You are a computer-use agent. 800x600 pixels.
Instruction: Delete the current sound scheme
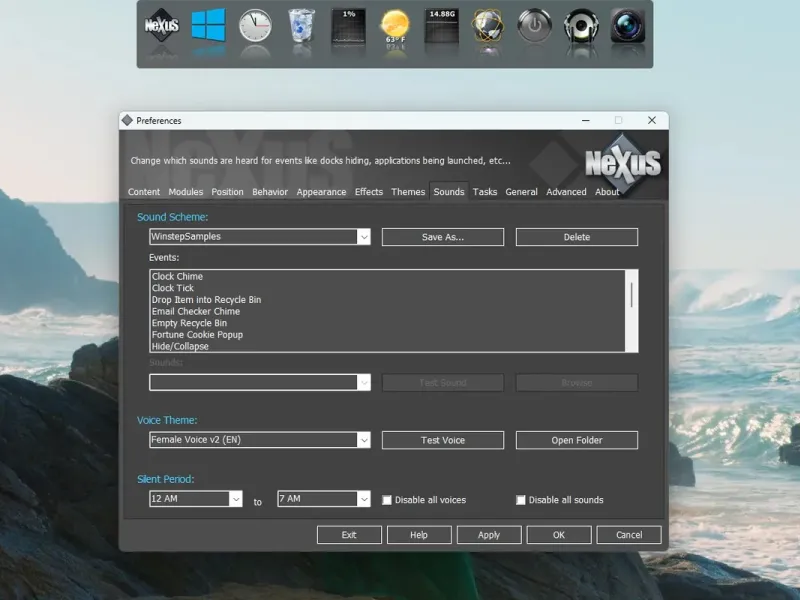tap(577, 237)
